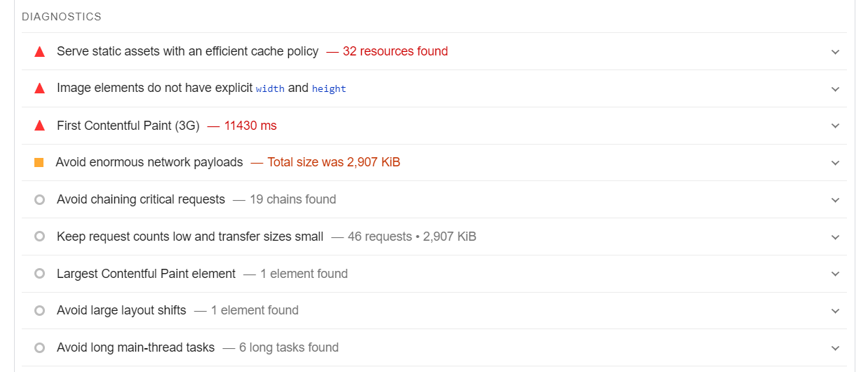Open chevron for enormous network payloads
This screenshot has width=868, height=372.
(835, 163)
